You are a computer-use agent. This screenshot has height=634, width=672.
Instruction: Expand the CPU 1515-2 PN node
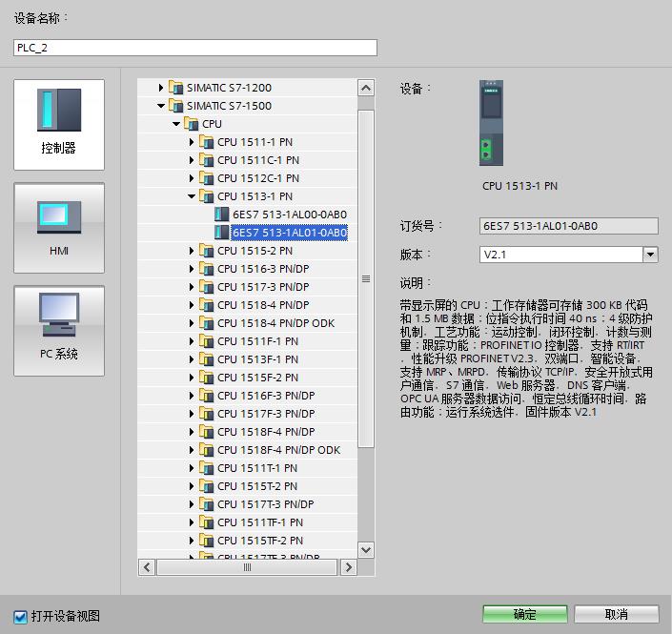click(x=192, y=251)
